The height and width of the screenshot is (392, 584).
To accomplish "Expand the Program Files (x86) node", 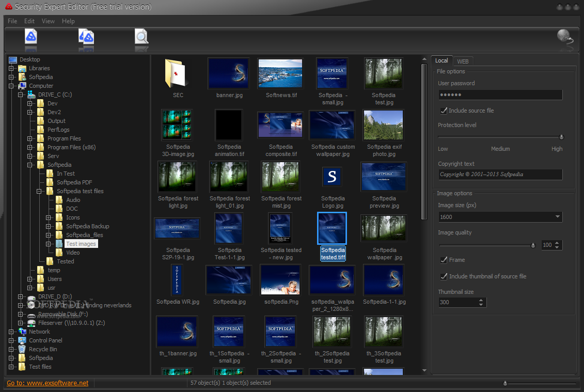I will [30, 147].
